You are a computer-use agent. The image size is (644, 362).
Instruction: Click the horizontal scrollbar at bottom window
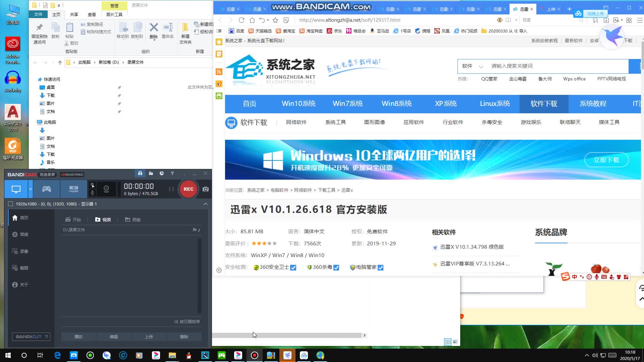287,335
